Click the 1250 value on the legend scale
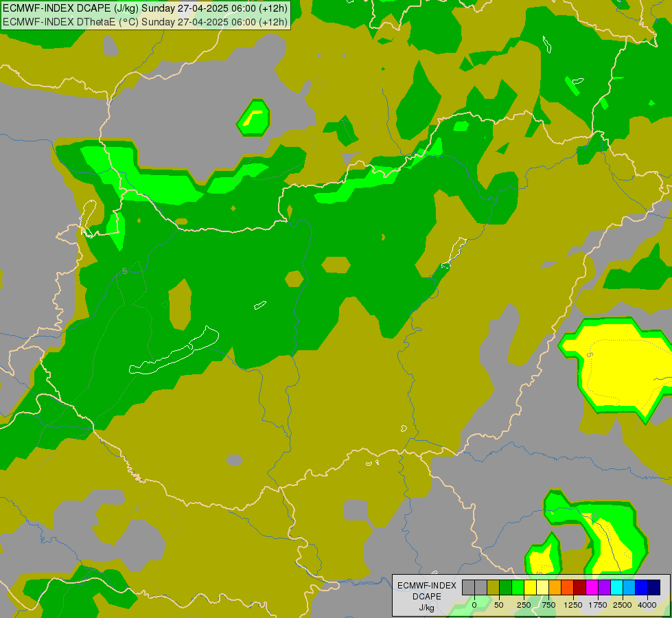This screenshot has height=618, width=672. pos(573,605)
